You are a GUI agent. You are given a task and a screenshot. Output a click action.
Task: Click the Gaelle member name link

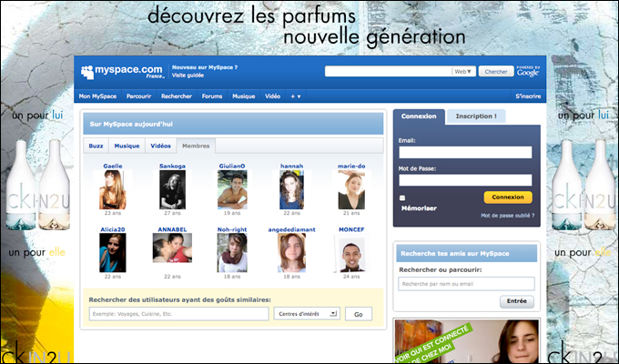pyautogui.click(x=113, y=167)
